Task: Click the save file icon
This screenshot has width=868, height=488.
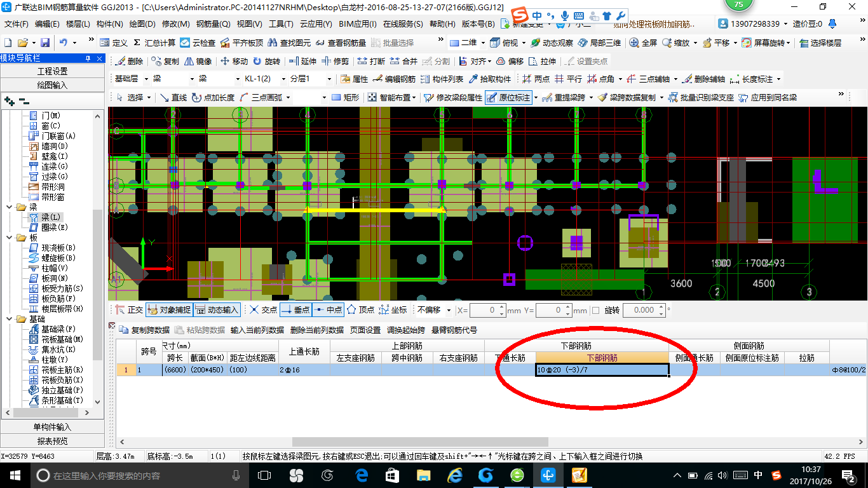Action: (x=45, y=43)
